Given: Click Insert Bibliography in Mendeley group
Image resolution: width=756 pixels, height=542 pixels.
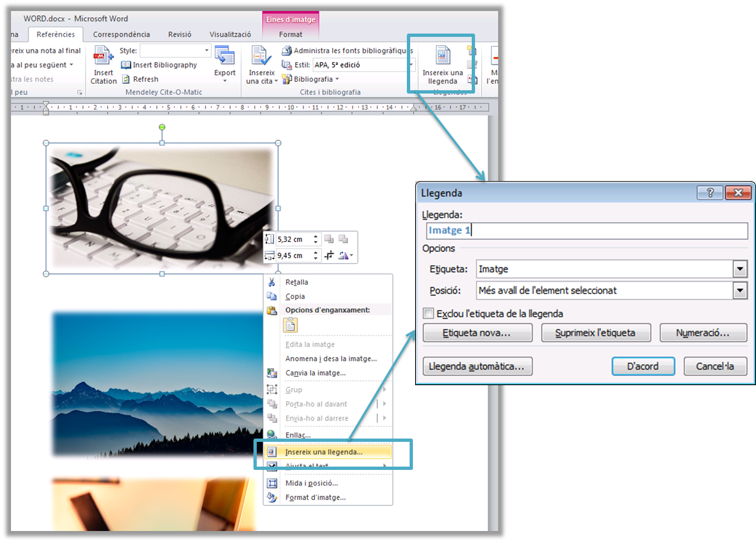Looking at the screenshot, I should pos(159,65).
